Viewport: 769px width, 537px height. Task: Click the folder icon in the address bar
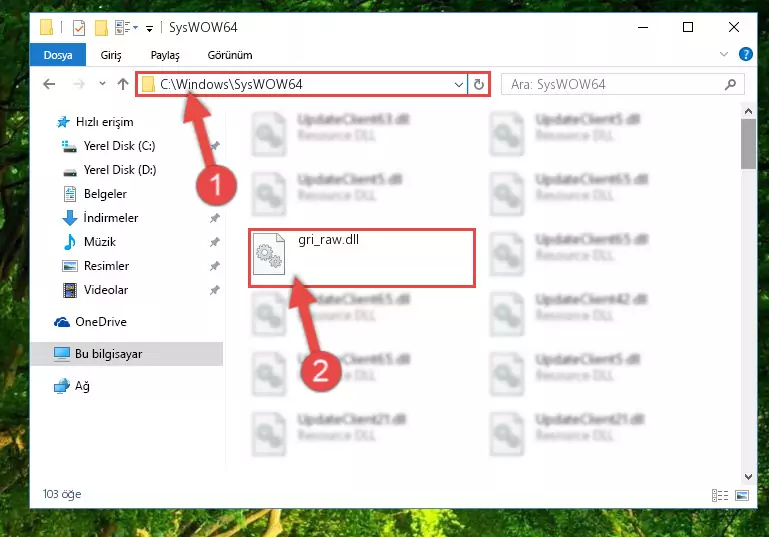(x=148, y=84)
